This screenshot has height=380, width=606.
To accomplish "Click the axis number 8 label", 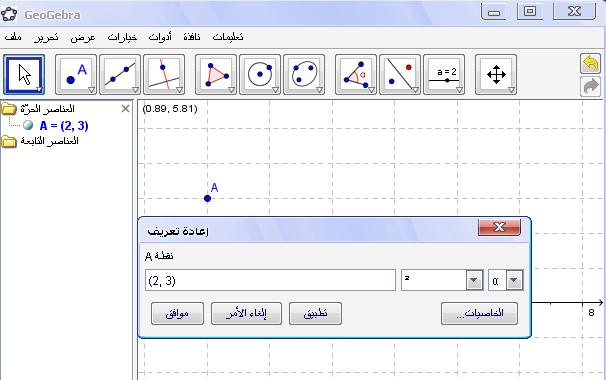I will coord(591,312).
